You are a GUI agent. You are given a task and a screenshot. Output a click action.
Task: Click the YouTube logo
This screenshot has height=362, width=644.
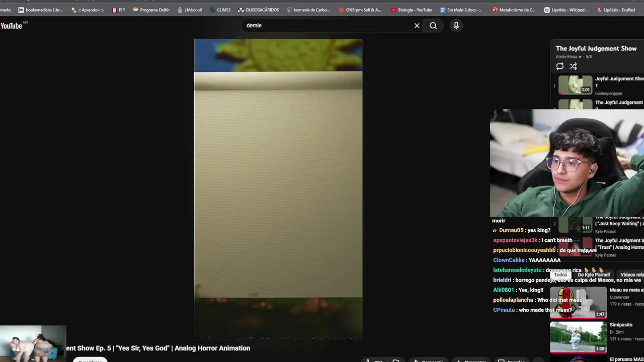(13, 26)
